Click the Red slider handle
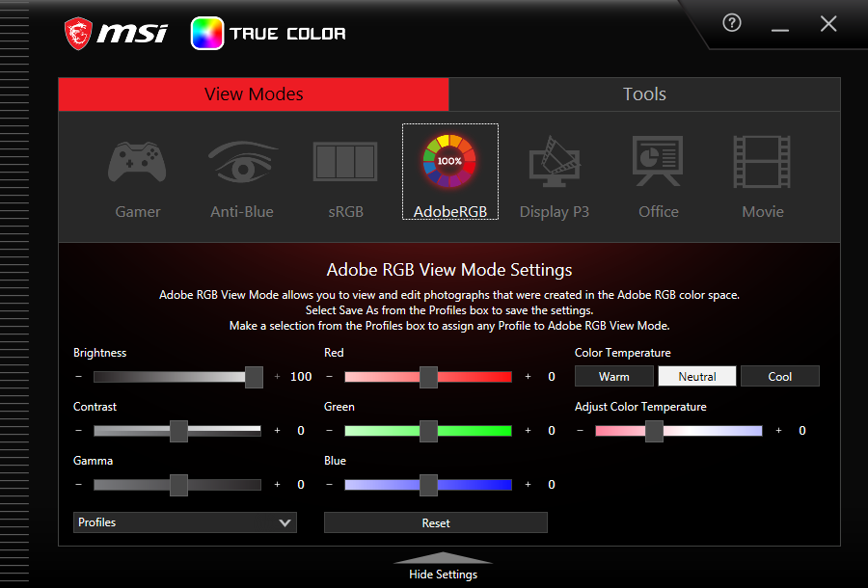 pyautogui.click(x=428, y=377)
